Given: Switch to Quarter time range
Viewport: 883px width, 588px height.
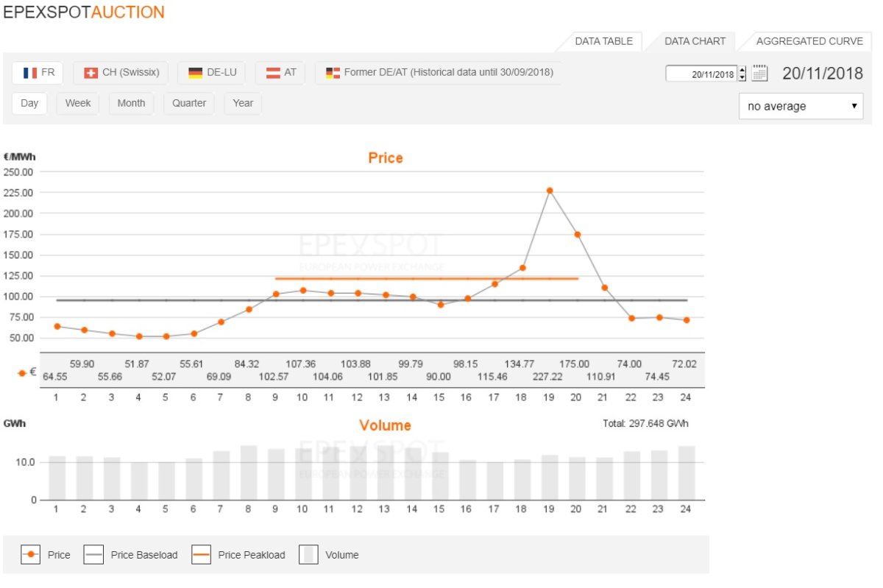Looking at the screenshot, I should click(189, 103).
